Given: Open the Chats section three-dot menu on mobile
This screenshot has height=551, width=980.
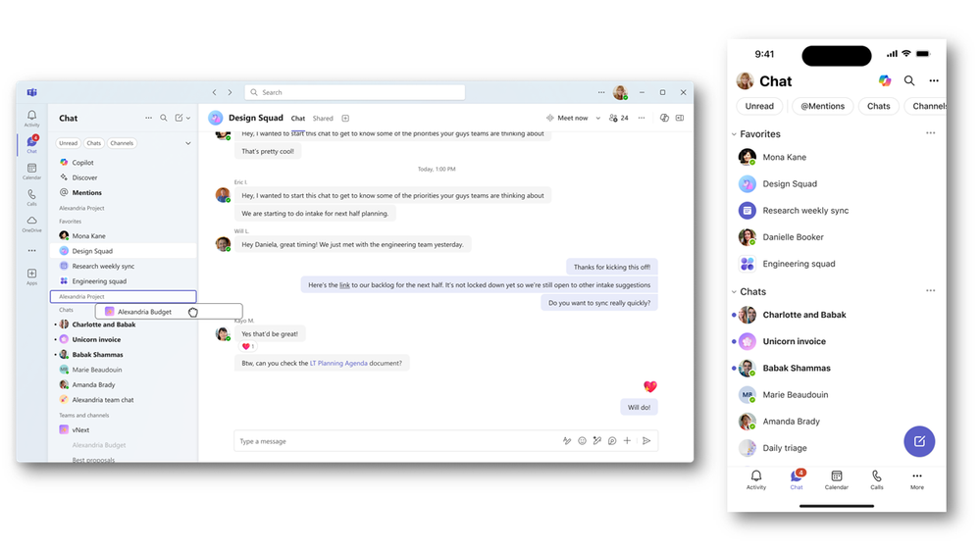Looking at the screenshot, I should [931, 290].
